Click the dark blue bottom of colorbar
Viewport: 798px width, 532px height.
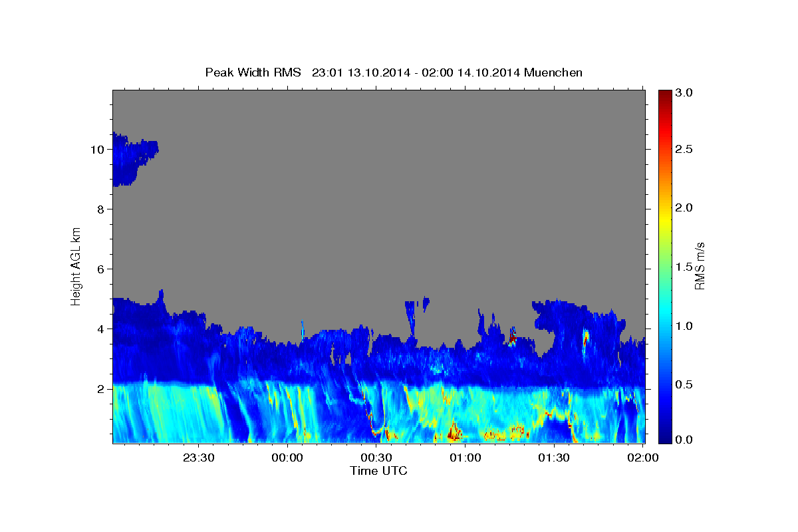click(x=664, y=436)
